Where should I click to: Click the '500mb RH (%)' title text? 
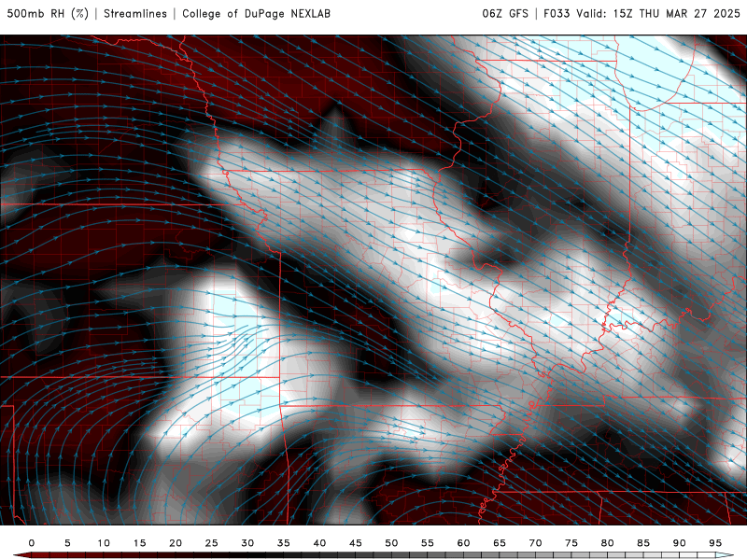(49, 14)
